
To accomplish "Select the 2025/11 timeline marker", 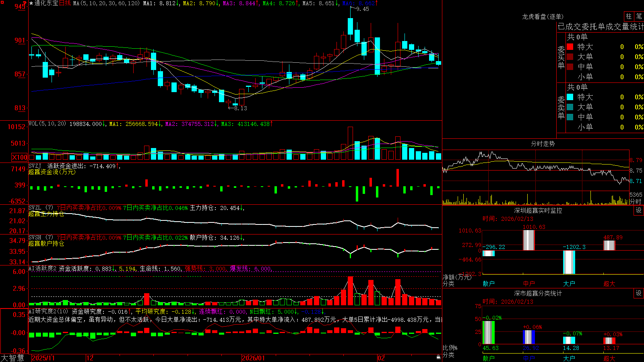I will tap(43, 358).
